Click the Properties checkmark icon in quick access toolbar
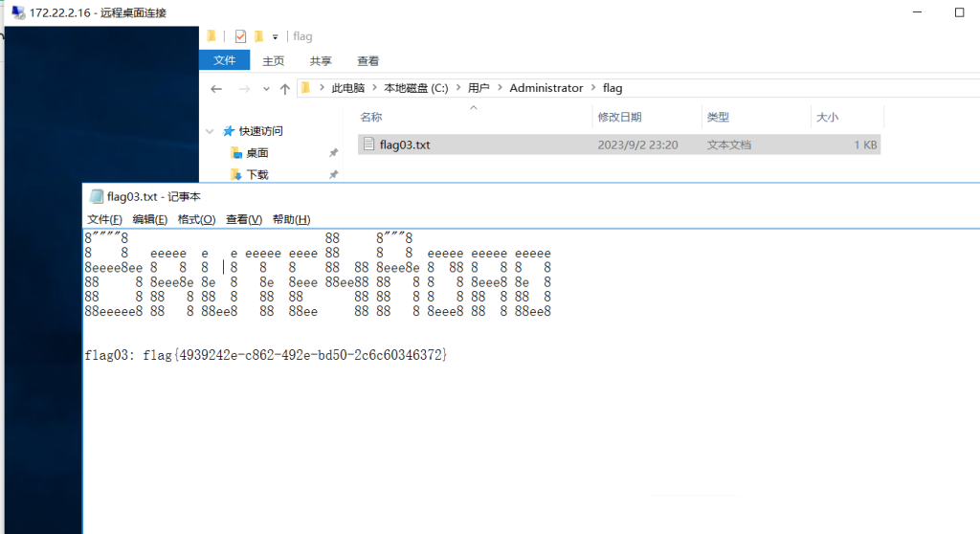 tap(240, 36)
